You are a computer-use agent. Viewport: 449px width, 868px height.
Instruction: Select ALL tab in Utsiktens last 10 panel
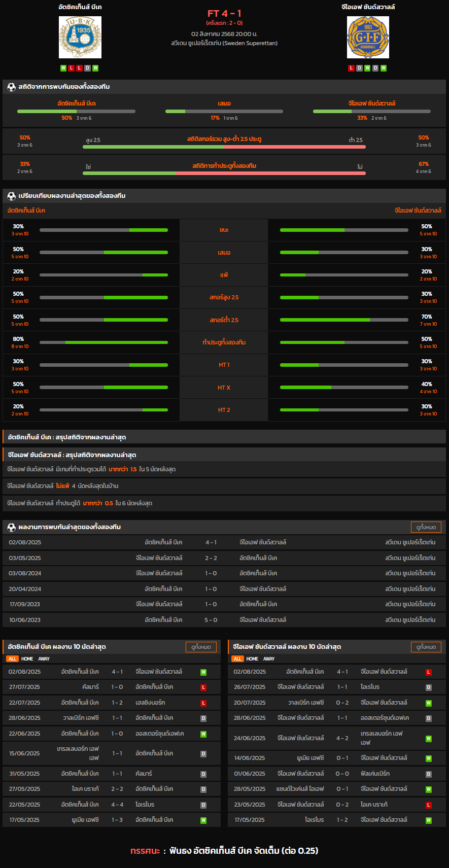pos(13,659)
